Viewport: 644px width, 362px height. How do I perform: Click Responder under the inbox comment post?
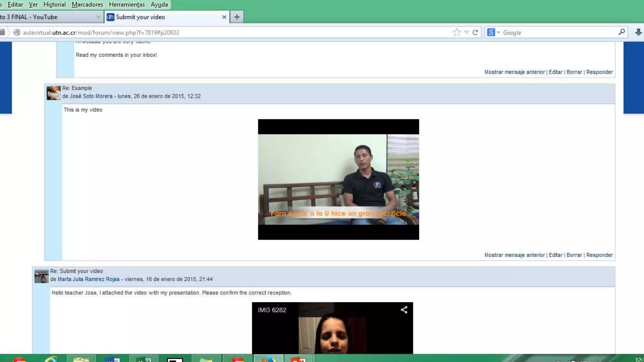pyautogui.click(x=599, y=72)
